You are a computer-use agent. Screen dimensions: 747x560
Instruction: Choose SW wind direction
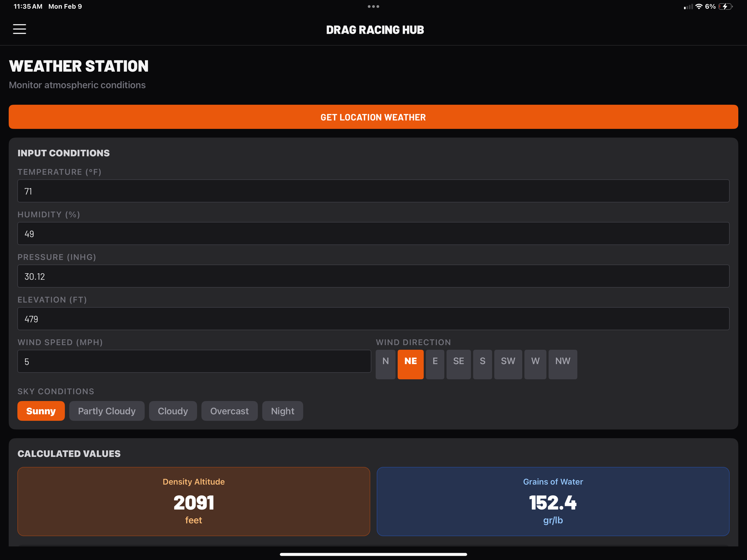[508, 364]
